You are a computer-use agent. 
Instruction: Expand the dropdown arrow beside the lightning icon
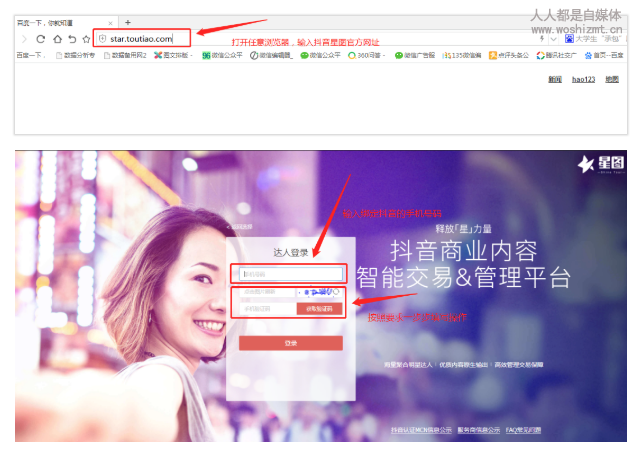pos(553,39)
